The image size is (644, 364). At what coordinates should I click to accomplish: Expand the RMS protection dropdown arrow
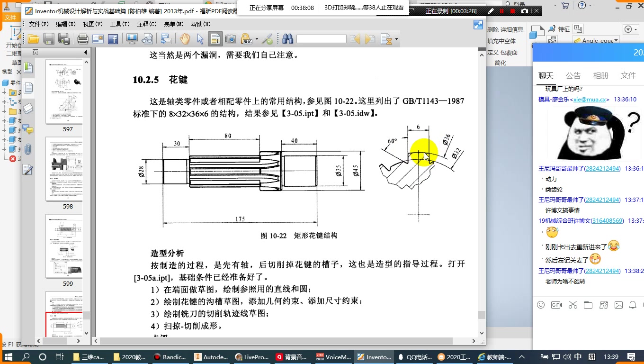coord(257,39)
